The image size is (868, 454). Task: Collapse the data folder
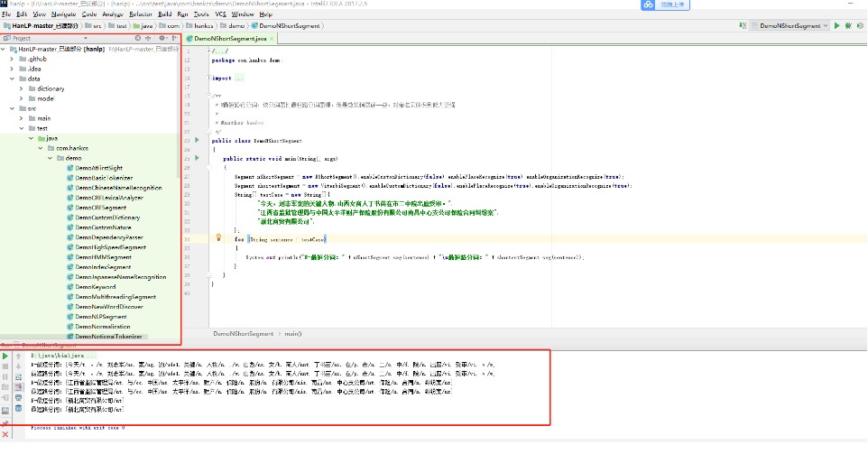coord(12,79)
